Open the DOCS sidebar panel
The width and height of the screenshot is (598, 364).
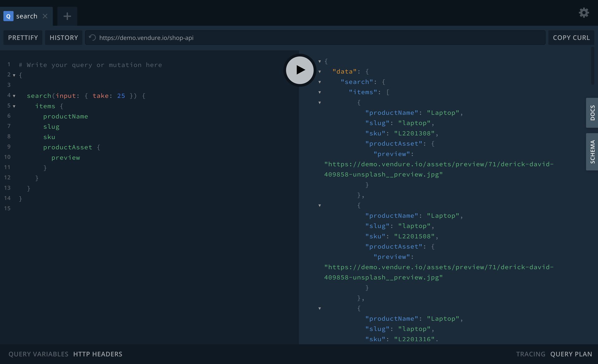pos(593,113)
